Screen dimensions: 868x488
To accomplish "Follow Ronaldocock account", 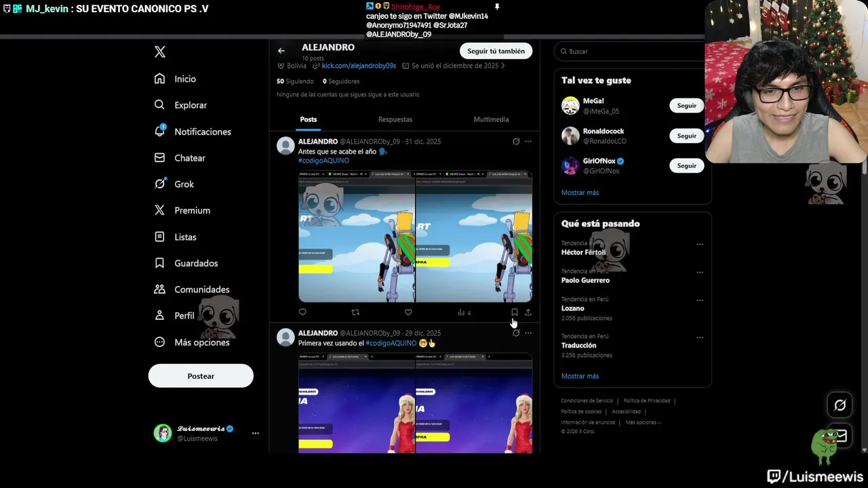I will (686, 136).
